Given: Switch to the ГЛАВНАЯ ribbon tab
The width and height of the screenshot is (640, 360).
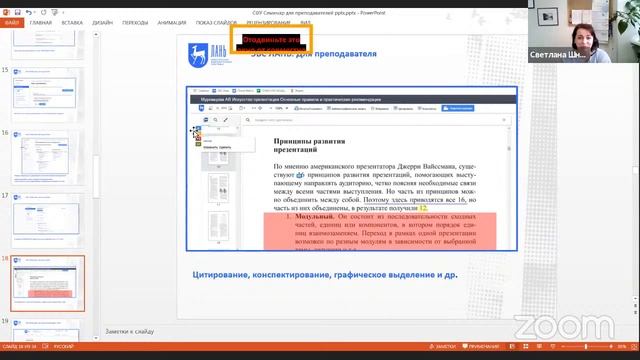Looking at the screenshot, I should pyautogui.click(x=41, y=23).
